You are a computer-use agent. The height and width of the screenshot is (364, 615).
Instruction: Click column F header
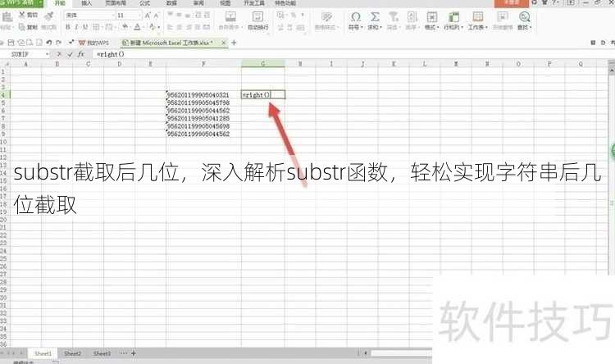203,64
